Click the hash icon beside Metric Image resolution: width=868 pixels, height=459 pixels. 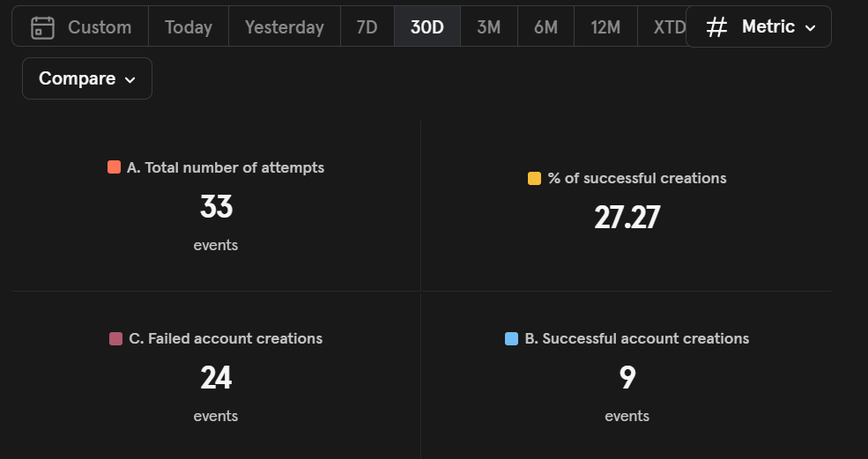pos(717,27)
